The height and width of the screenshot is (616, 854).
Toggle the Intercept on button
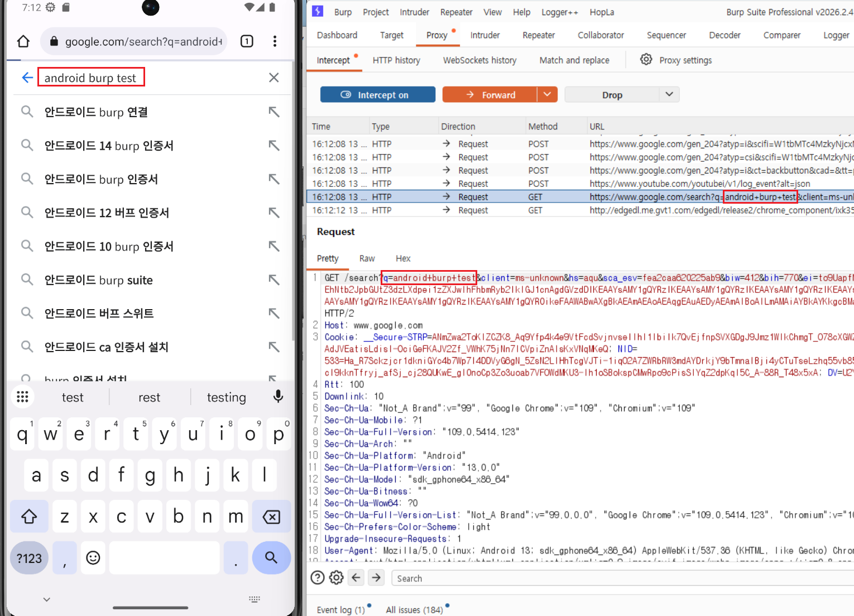[378, 95]
